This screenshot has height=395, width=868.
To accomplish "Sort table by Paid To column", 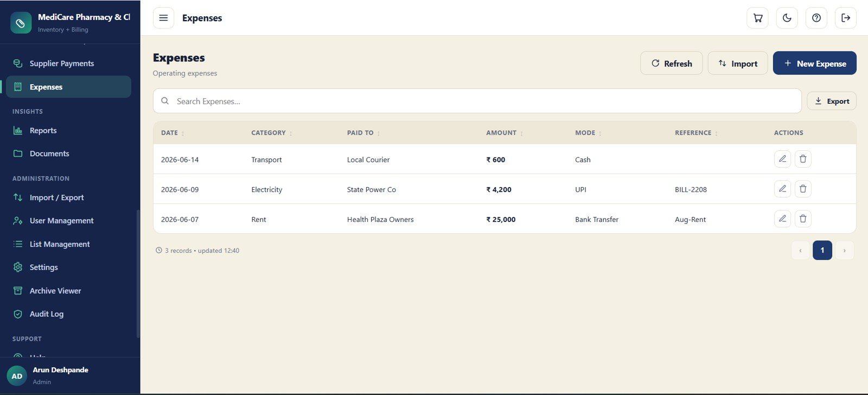I will [363, 133].
